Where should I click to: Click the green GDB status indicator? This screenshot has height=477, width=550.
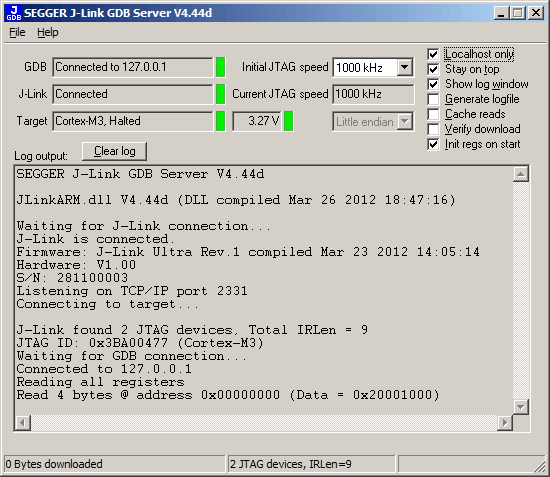click(221, 67)
